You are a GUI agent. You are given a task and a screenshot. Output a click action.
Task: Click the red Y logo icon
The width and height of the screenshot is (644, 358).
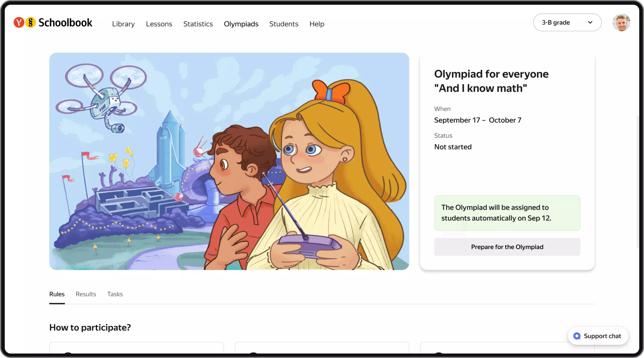pyautogui.click(x=19, y=23)
